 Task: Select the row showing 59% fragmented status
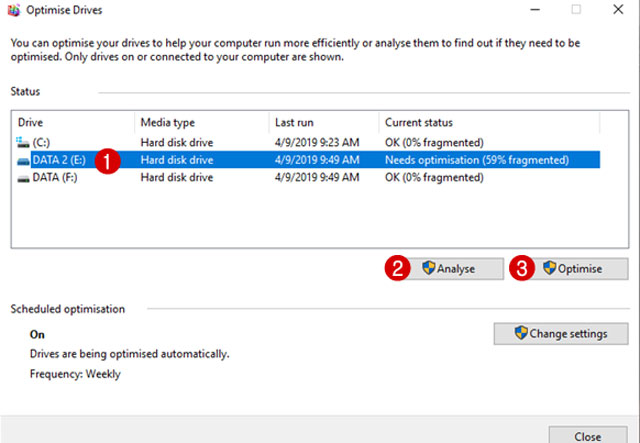[x=477, y=160]
